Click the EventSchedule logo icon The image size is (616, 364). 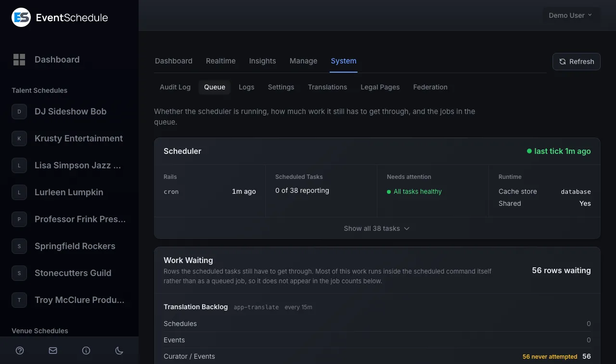click(21, 17)
